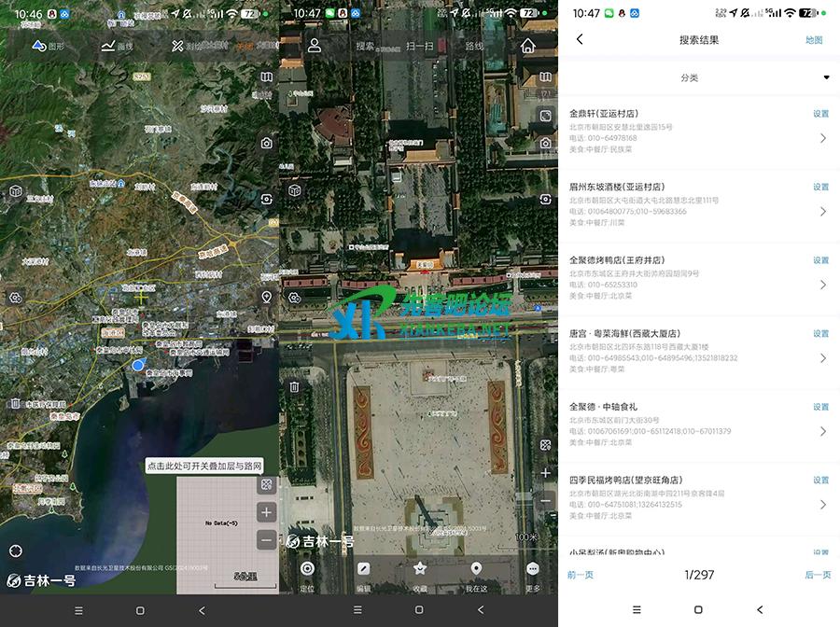Open the 搜索 search tab
Screen dimensions: 840x627
365,46
